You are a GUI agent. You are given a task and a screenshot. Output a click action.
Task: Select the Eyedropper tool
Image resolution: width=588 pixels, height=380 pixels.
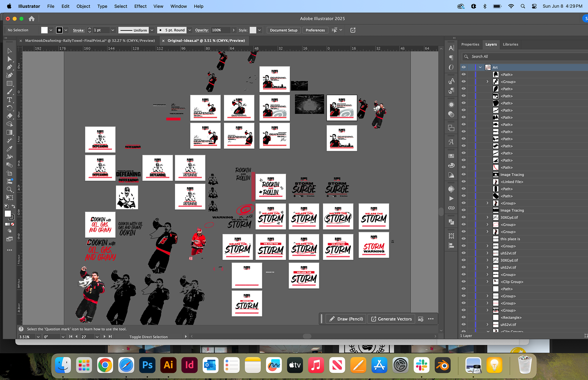click(x=9, y=149)
